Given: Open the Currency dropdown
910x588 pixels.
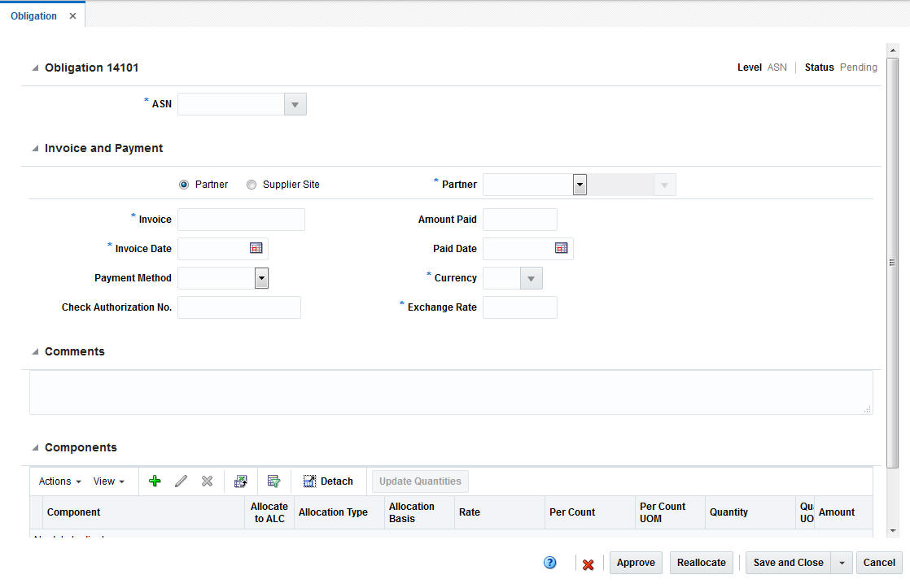Looking at the screenshot, I should tap(531, 278).
